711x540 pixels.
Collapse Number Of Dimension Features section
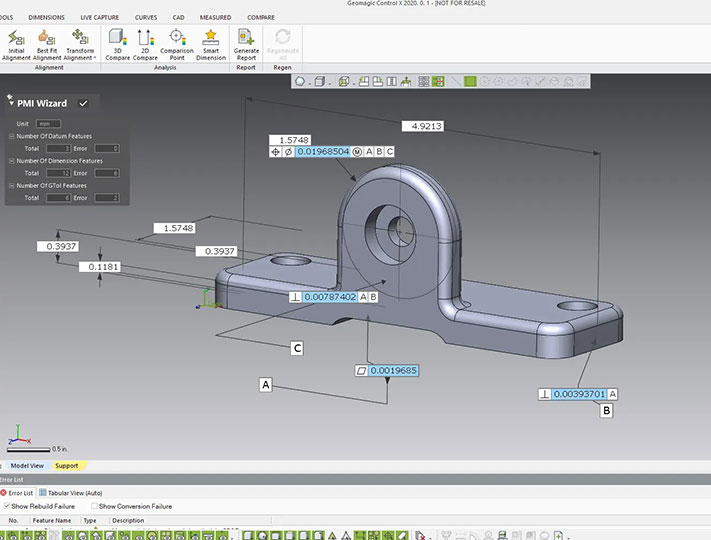[x=12, y=160]
